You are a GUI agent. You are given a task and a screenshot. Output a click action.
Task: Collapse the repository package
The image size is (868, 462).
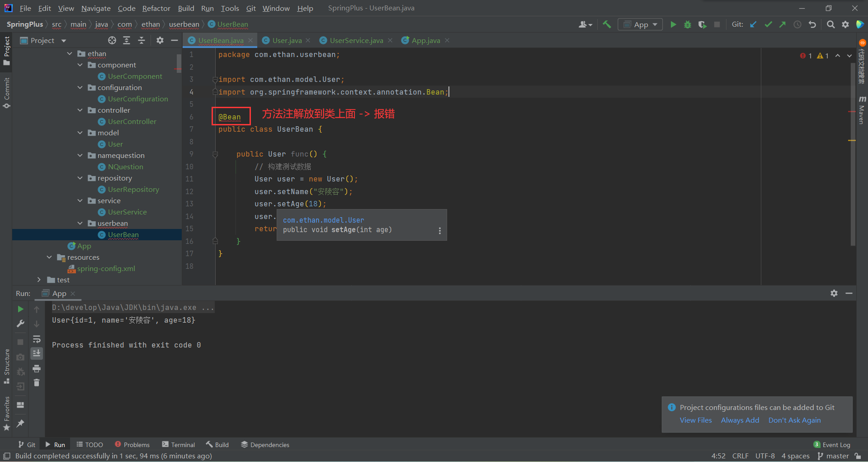pyautogui.click(x=80, y=178)
